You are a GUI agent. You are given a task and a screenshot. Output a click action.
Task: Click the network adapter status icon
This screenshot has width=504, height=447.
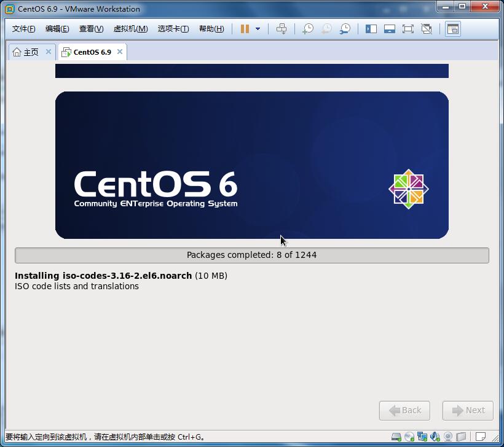tap(422, 437)
